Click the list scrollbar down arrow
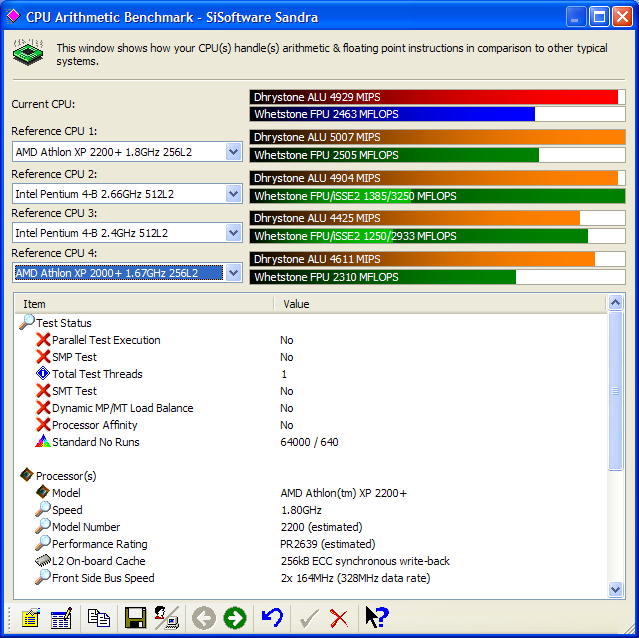This screenshot has height=638, width=639. [x=615, y=589]
